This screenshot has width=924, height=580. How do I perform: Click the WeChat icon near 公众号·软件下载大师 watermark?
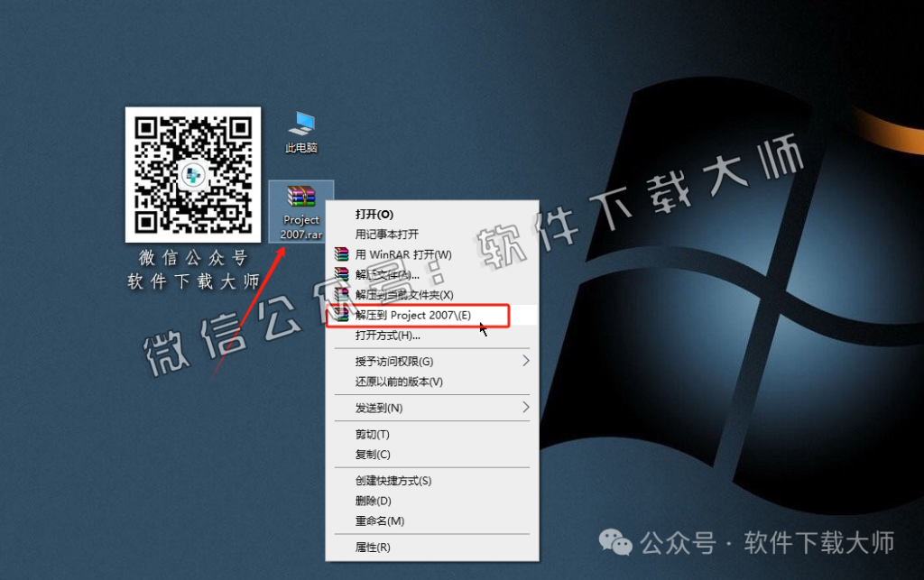click(x=615, y=543)
